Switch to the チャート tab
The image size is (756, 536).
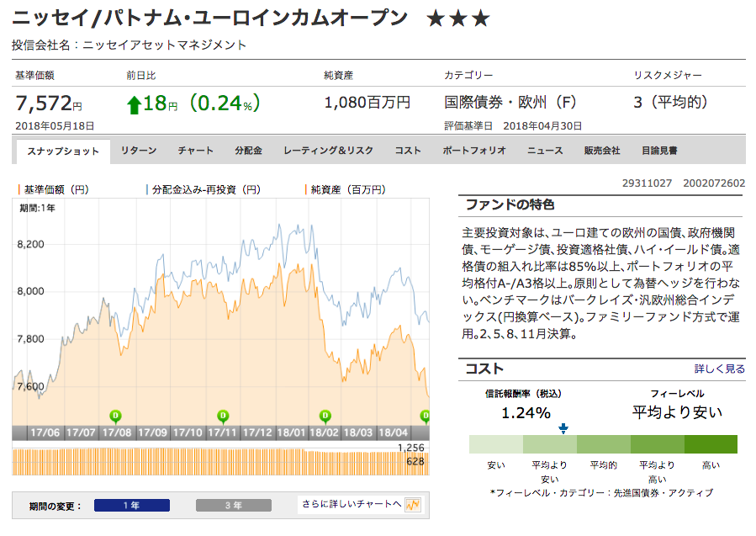(x=196, y=151)
